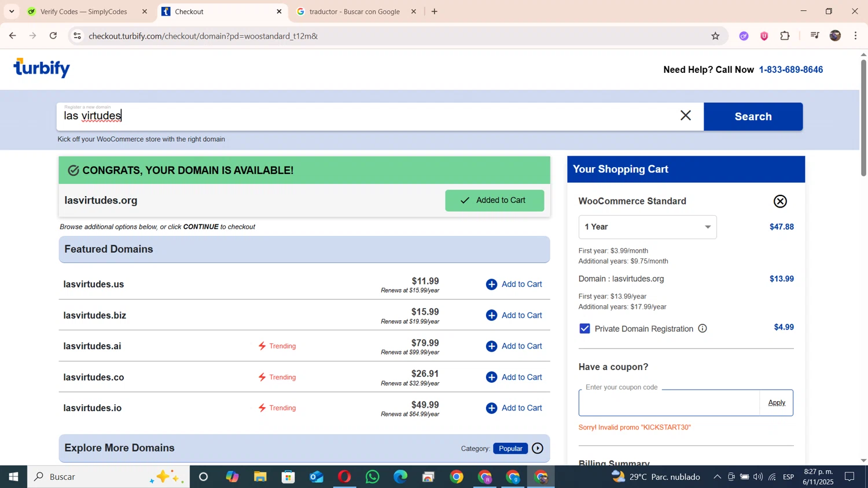Open Outlook from taskbar
This screenshot has height=488, width=868.
point(317,477)
